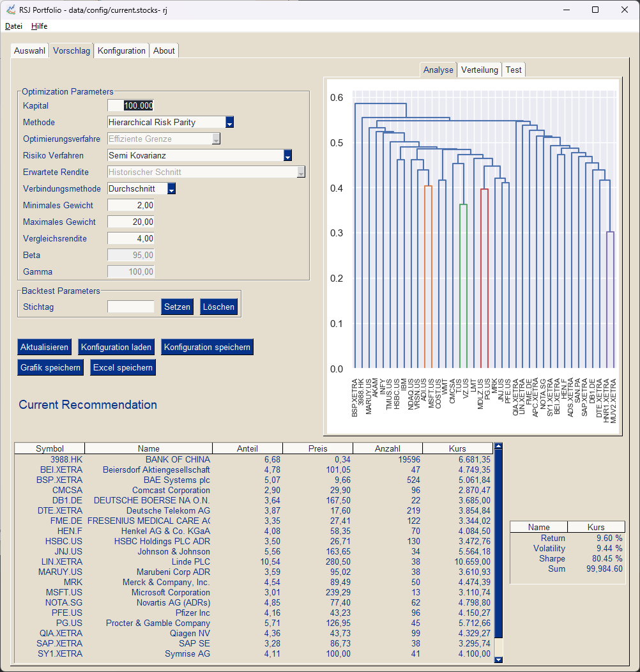Click the RSJ Portfolio app icon in title bar

(10, 10)
